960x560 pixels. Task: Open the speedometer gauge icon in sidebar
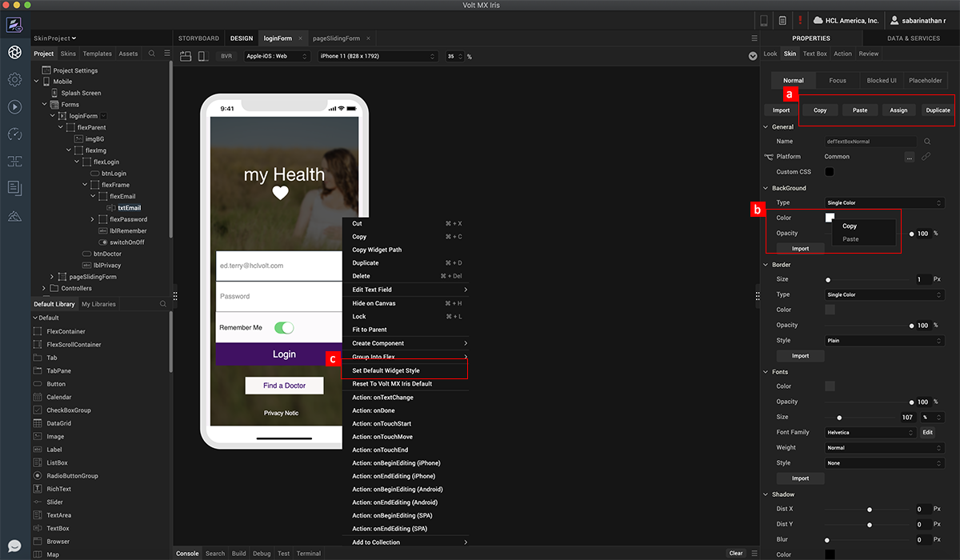pos(14,134)
